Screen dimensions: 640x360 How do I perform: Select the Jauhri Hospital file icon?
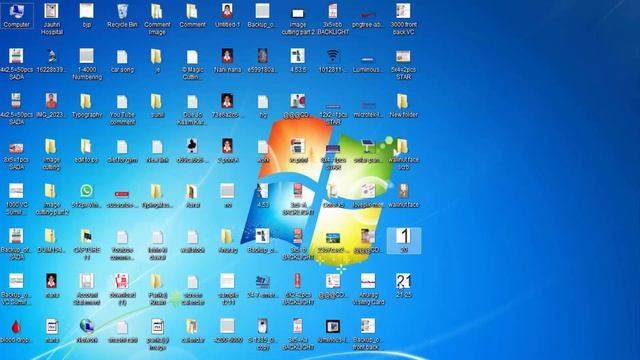51,19
